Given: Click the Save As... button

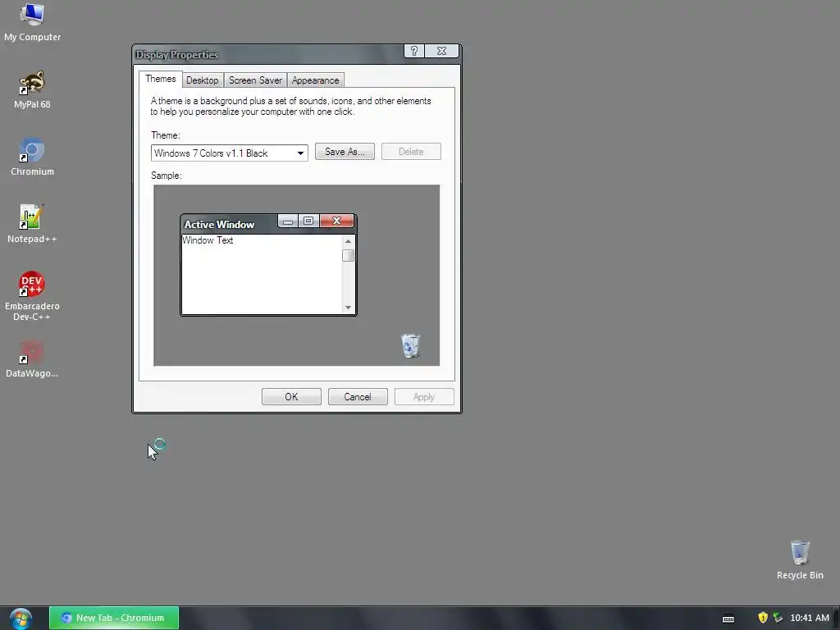Looking at the screenshot, I should click(345, 152).
